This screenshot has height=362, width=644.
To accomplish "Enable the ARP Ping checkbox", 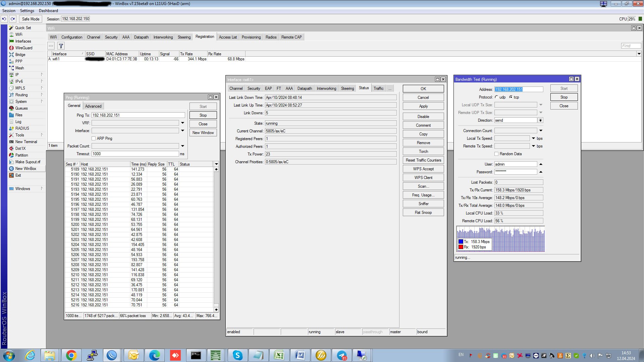I will click(x=94, y=138).
